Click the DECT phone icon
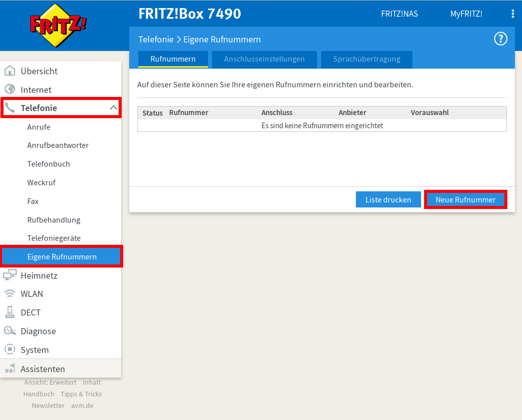This screenshot has height=420, width=522. coord(10,312)
